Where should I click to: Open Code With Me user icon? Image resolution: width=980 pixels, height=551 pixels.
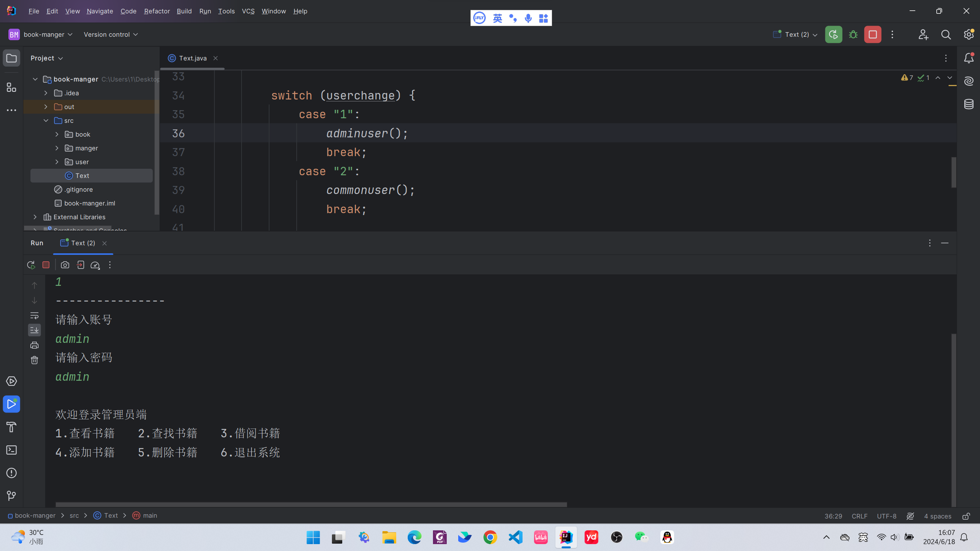[923, 34]
